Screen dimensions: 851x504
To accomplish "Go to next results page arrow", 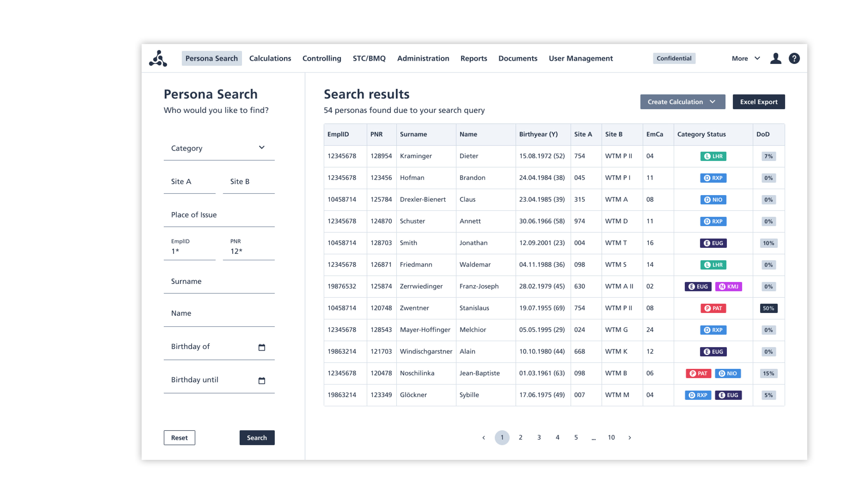I will (629, 438).
